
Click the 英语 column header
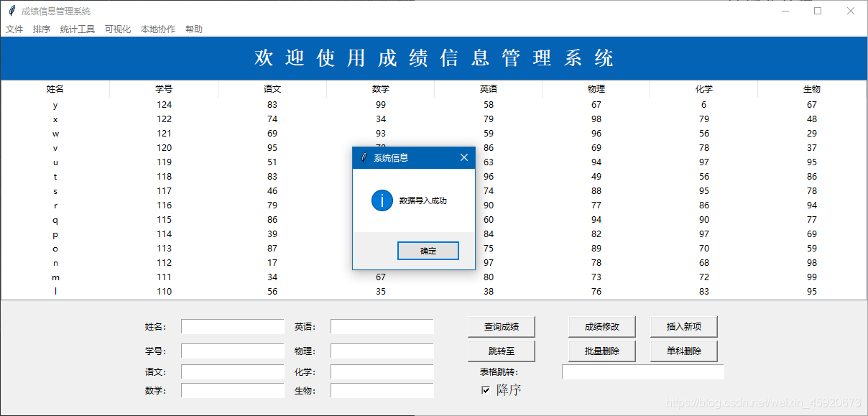pos(489,89)
